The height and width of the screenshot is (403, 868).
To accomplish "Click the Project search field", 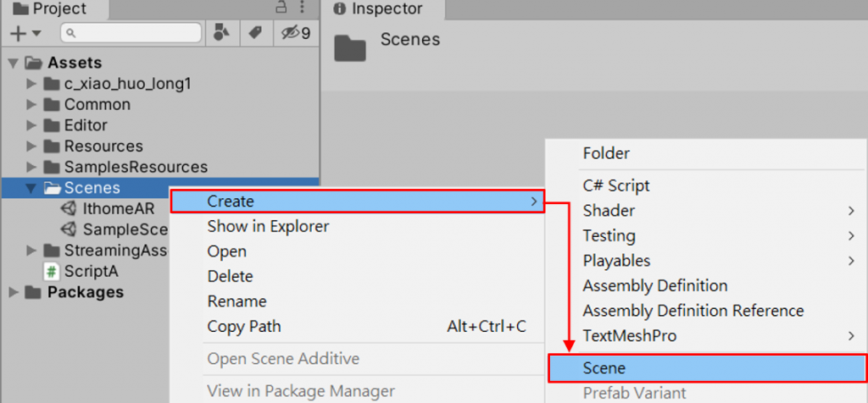I will [131, 33].
